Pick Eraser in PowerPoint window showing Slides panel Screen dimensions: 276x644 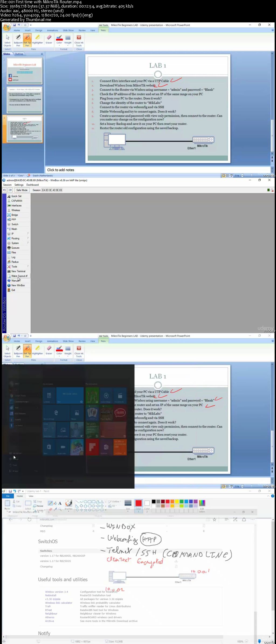click(x=49, y=39)
